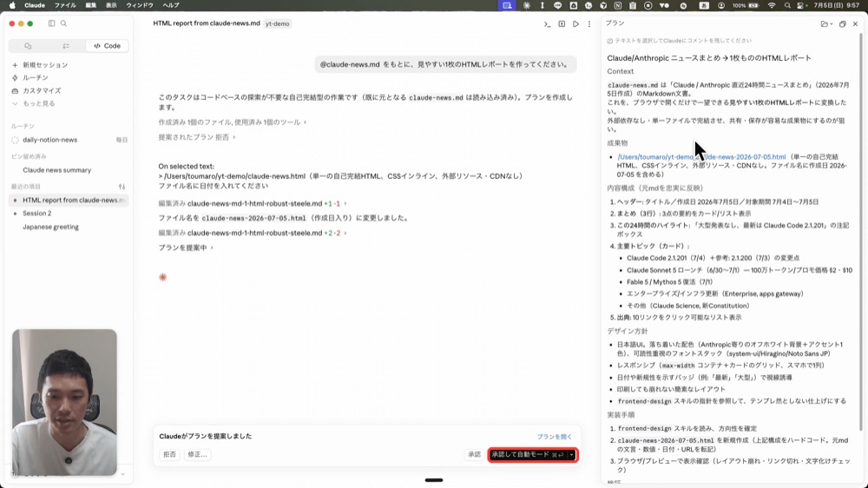The height and width of the screenshot is (488, 868).
Task: Open Wi-Fi status in menu bar
Action: [x=772, y=5]
